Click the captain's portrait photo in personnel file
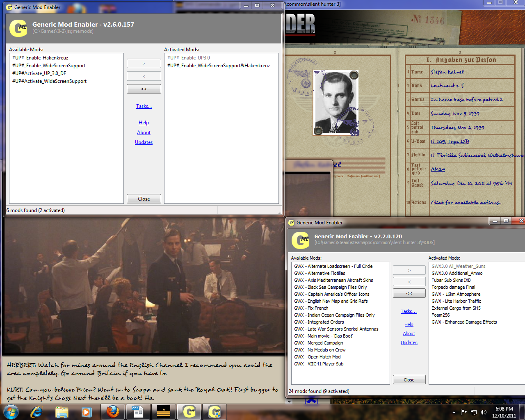The height and width of the screenshot is (420, 525). (336, 103)
